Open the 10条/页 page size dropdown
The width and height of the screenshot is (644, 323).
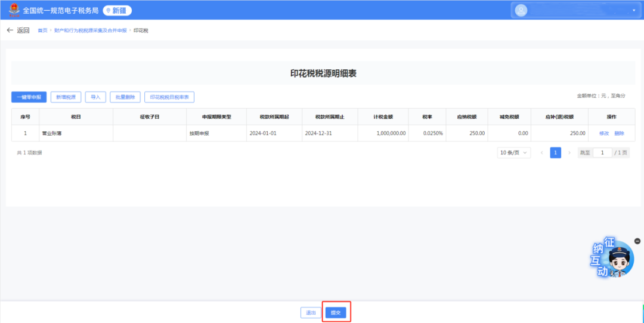513,153
